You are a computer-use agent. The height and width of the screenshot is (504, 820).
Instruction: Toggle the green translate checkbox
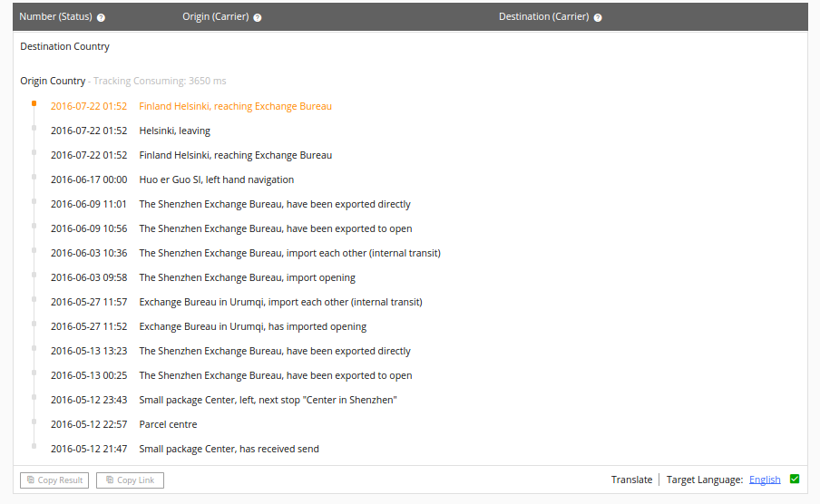tap(795, 480)
